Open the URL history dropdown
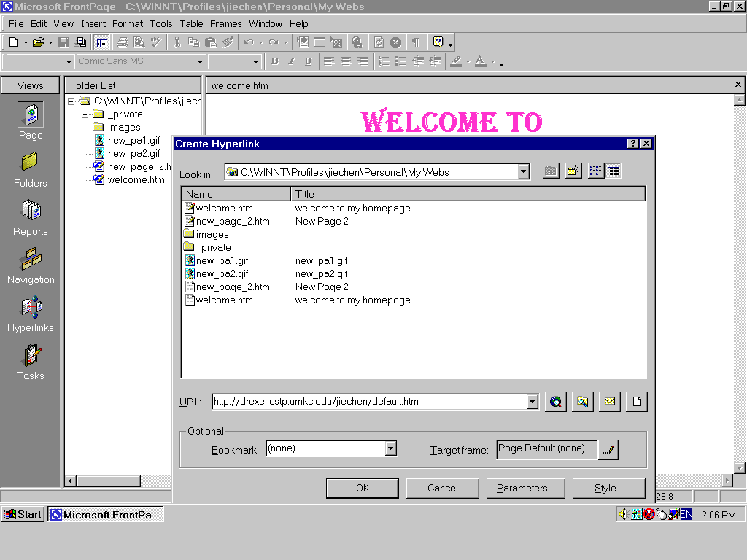 pyautogui.click(x=532, y=402)
